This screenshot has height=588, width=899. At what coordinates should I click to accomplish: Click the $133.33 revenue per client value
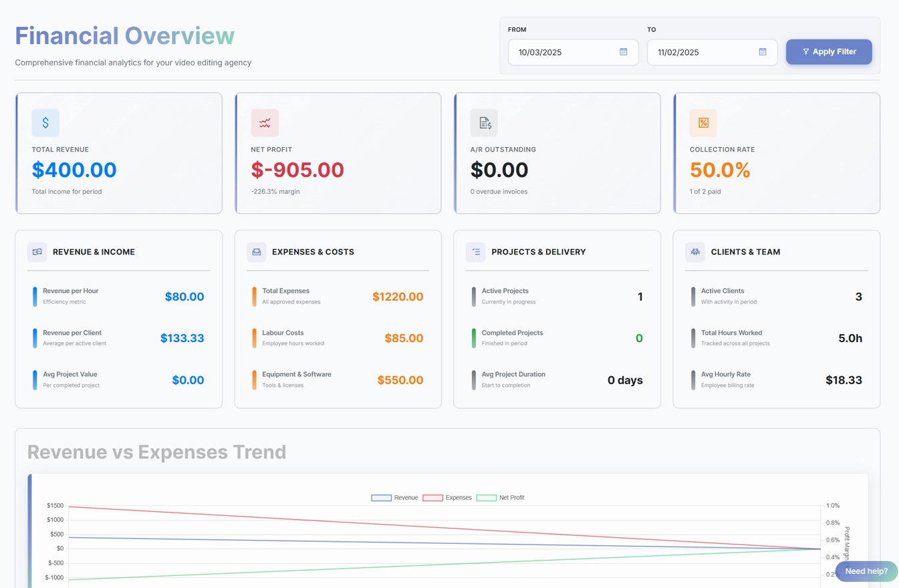182,338
